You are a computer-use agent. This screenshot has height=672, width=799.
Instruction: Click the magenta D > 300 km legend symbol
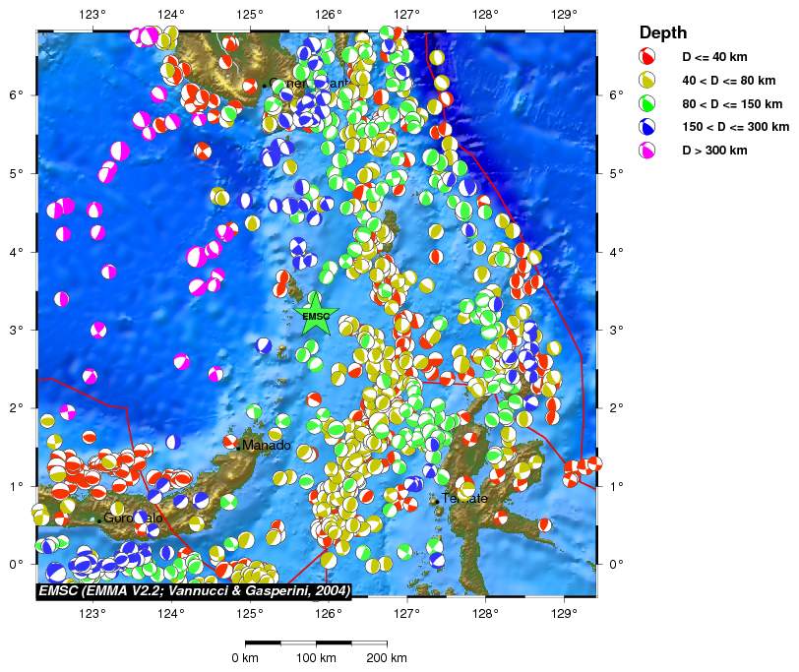tap(646, 151)
